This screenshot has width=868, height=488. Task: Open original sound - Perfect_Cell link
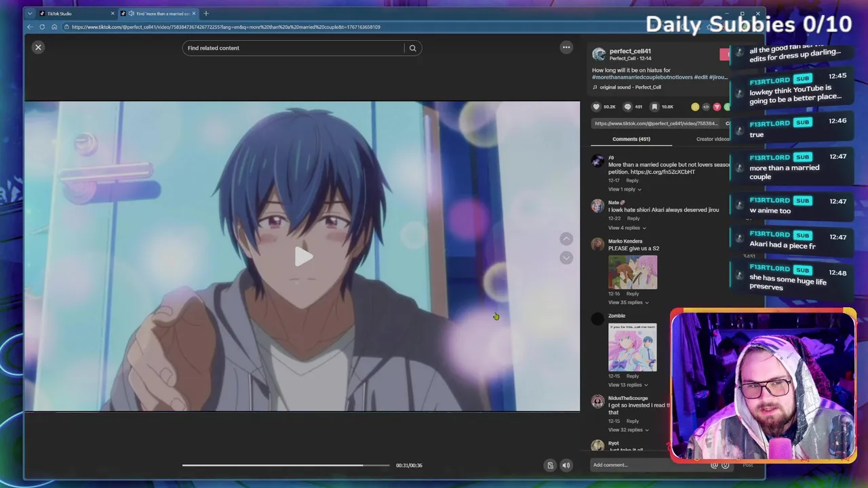(629, 87)
